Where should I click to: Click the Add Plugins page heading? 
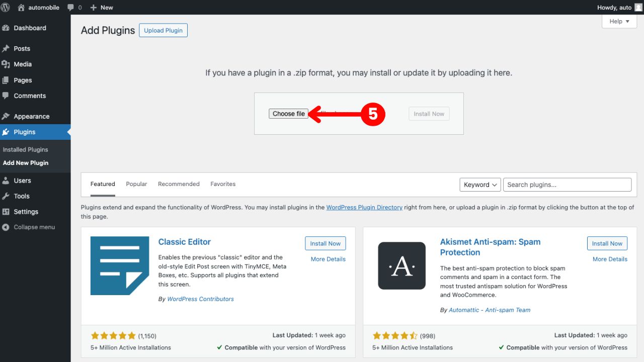108,30
